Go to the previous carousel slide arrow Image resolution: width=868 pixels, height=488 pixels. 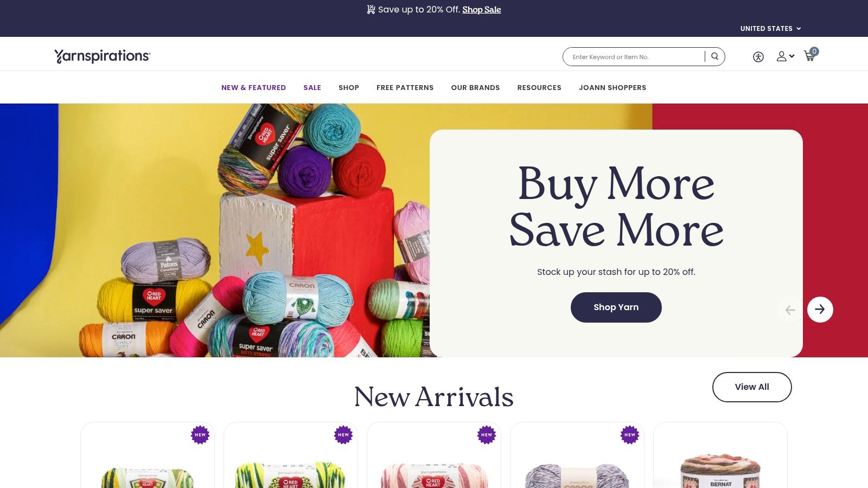point(790,310)
